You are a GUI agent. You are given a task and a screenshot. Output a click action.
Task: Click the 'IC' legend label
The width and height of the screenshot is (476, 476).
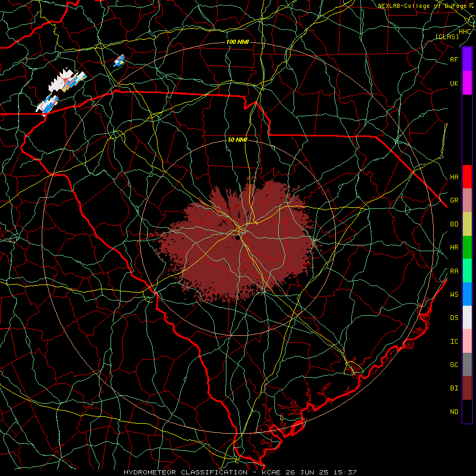[454, 342]
